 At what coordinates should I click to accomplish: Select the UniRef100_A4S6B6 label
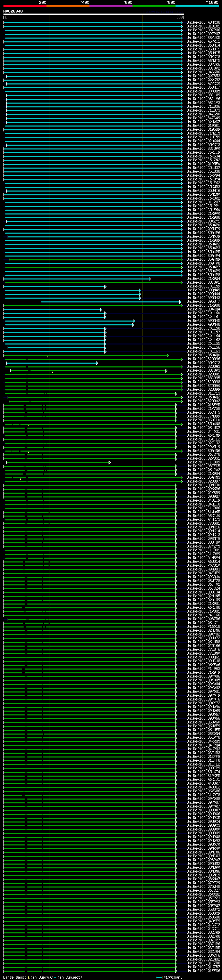(203, 72)
